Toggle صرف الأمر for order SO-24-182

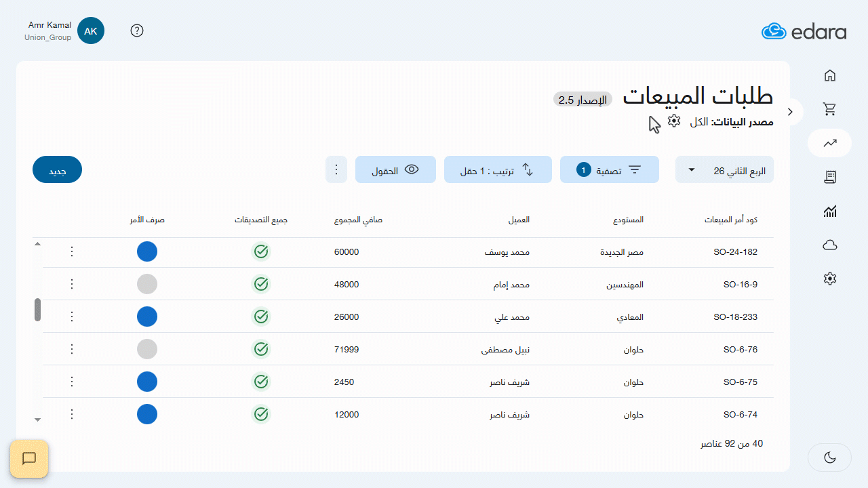147,252
